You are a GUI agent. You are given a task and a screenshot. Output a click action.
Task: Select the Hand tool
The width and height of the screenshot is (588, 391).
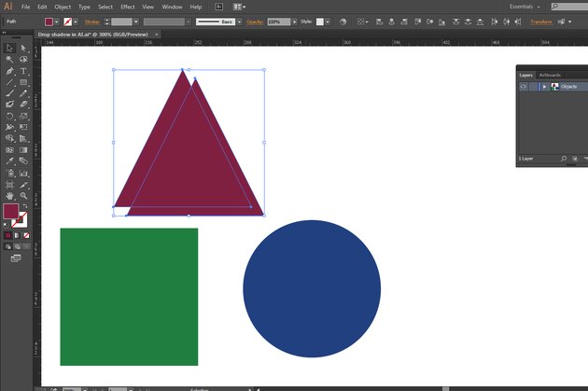click(x=9, y=196)
